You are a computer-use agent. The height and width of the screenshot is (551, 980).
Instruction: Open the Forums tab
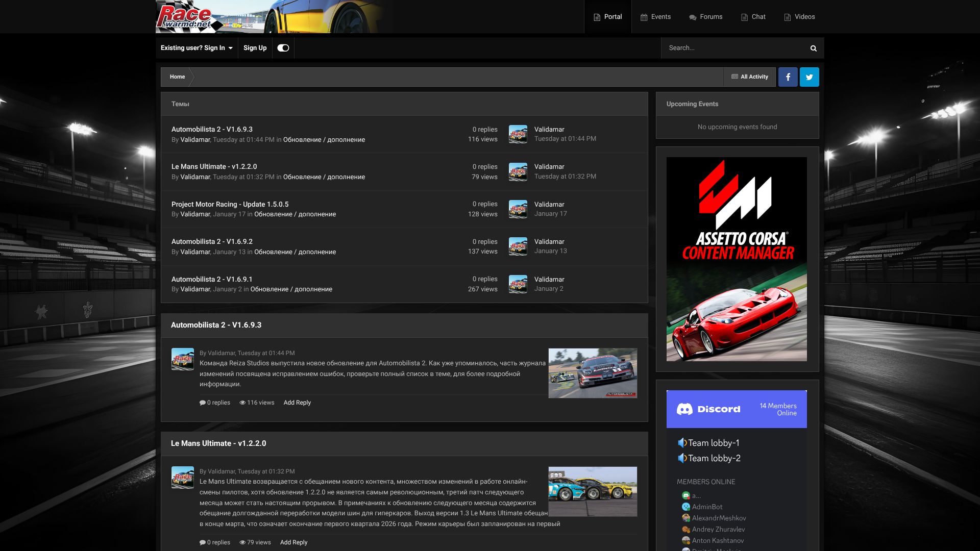705,17
